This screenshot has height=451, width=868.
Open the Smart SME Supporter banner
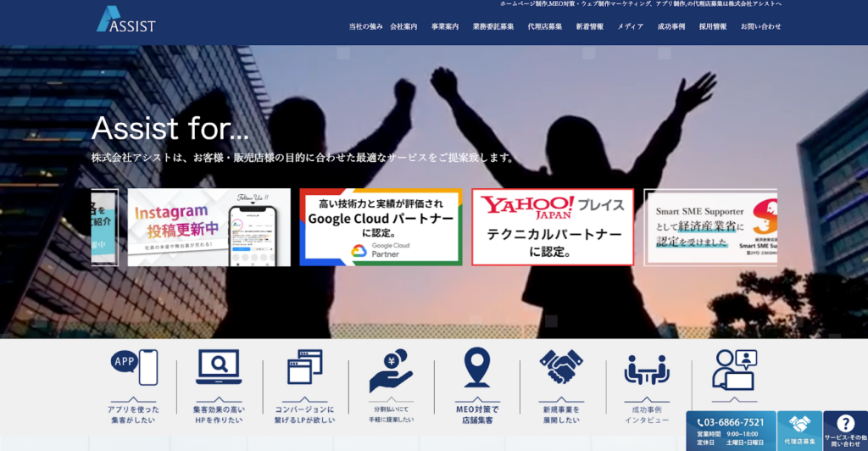(x=711, y=227)
